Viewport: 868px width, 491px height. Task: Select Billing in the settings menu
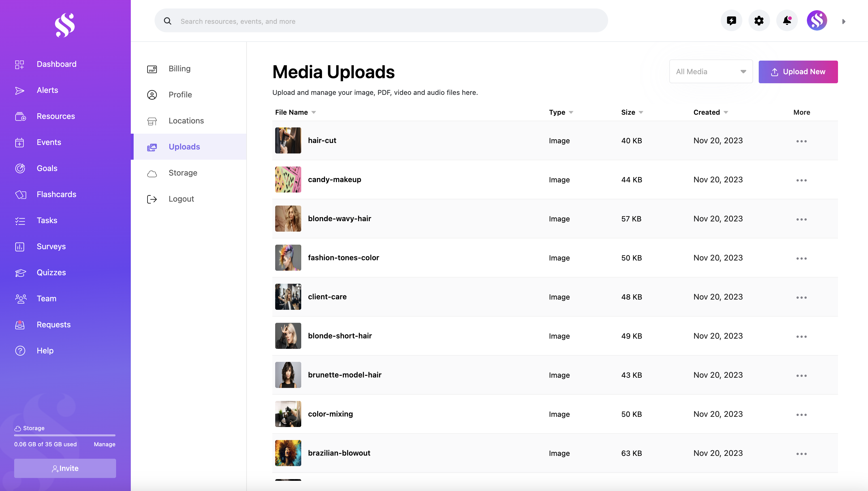[179, 69]
